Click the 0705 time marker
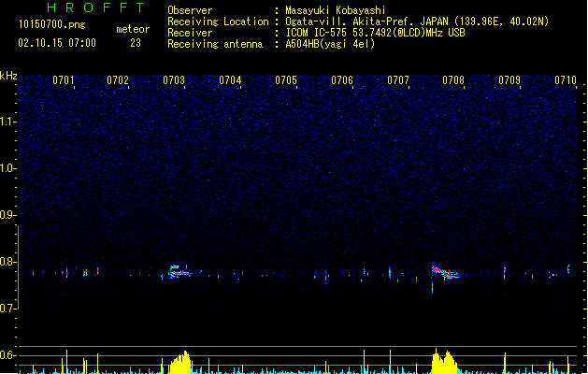Screen dimensions: 588x374 coord(286,80)
